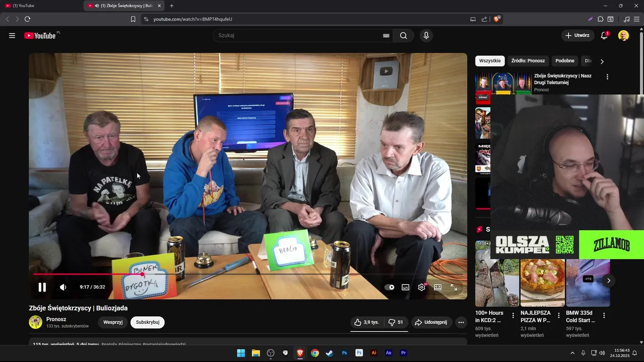Pause the playing video
The width and height of the screenshot is (644, 362).
42,287
